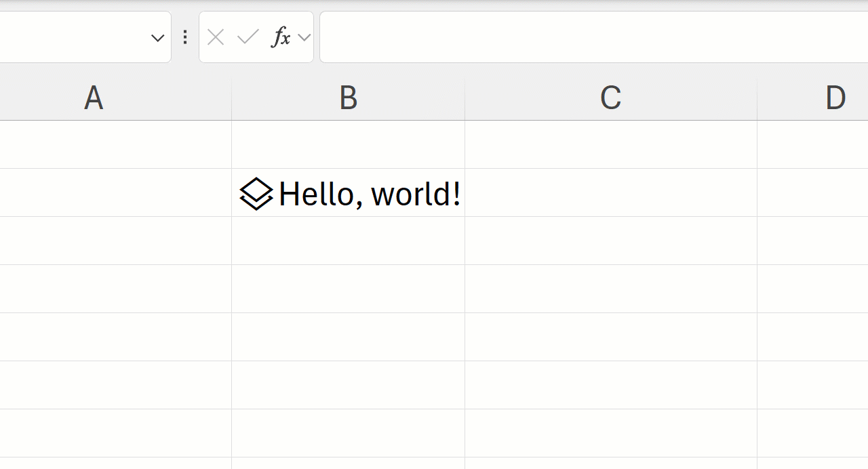Select column C header

610,98
